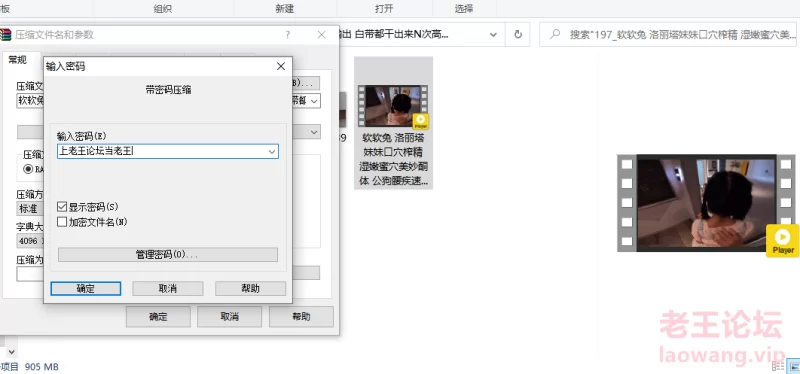800x374 pixels.
Task: Switch to large icons view in status bar
Action: 795,366
